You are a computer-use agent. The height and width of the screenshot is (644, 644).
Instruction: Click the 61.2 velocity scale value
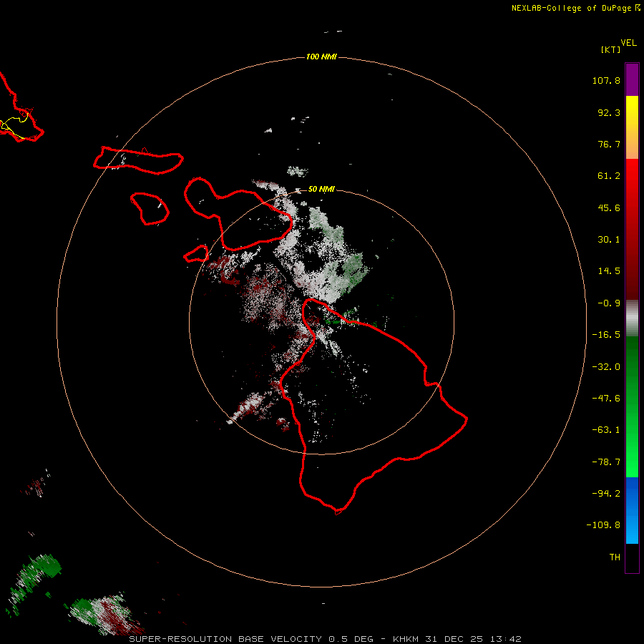coord(609,176)
